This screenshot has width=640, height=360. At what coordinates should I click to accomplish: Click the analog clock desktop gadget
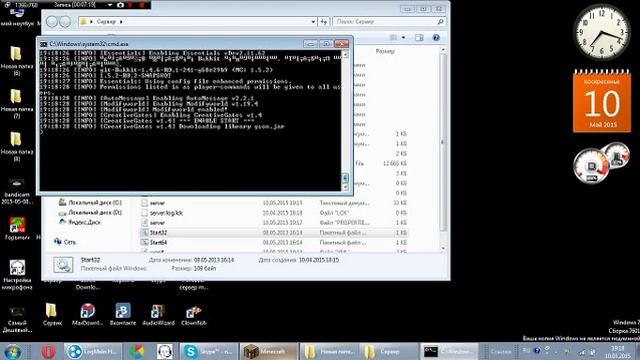[602, 32]
